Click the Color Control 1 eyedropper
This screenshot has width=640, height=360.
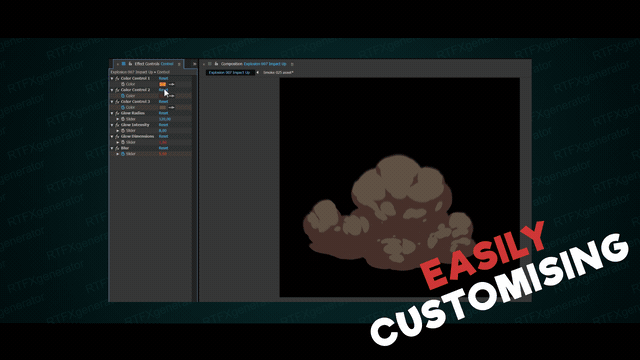[171, 84]
